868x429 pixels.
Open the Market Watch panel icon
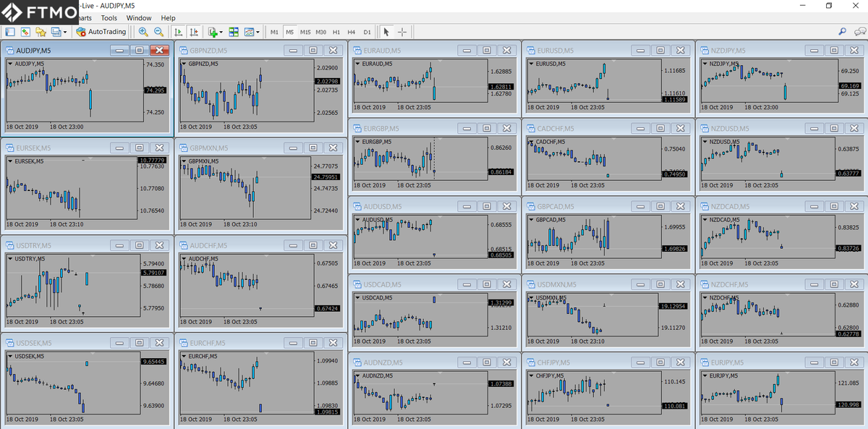(10, 32)
